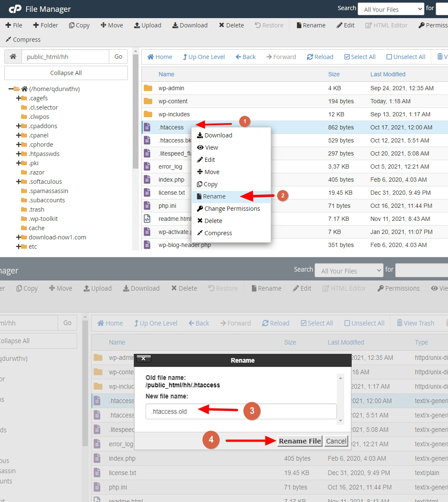Image resolution: width=448 pixels, height=502 pixels.
Task: Click Edit in the top toolbar
Action: click(x=345, y=25)
